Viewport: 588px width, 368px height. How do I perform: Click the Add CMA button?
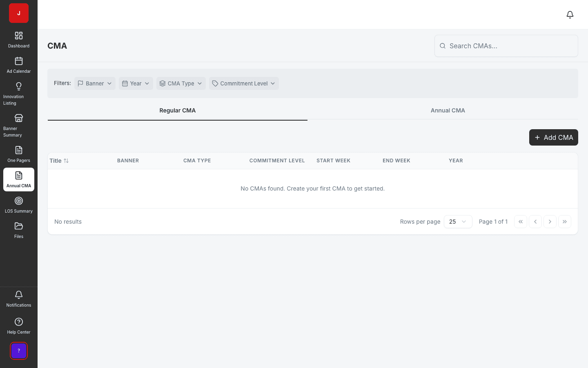coord(554,137)
